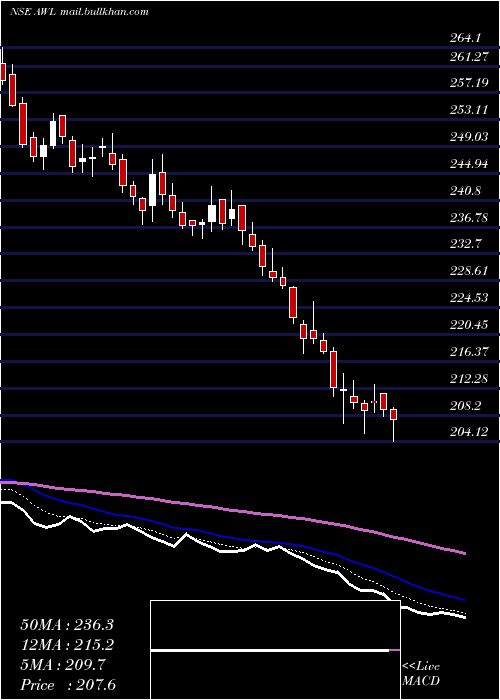Select the 253.11 price level label
The height and width of the screenshot is (700, 500).
tap(469, 109)
